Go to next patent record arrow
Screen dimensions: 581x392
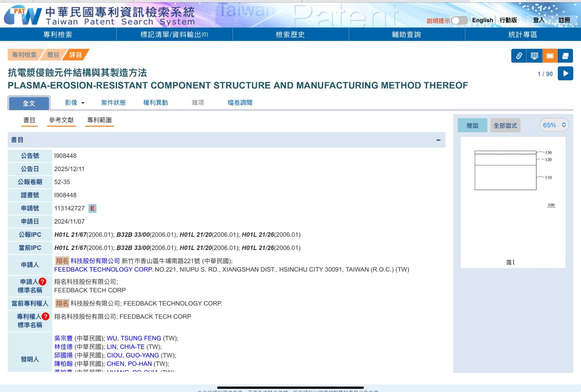pos(566,73)
